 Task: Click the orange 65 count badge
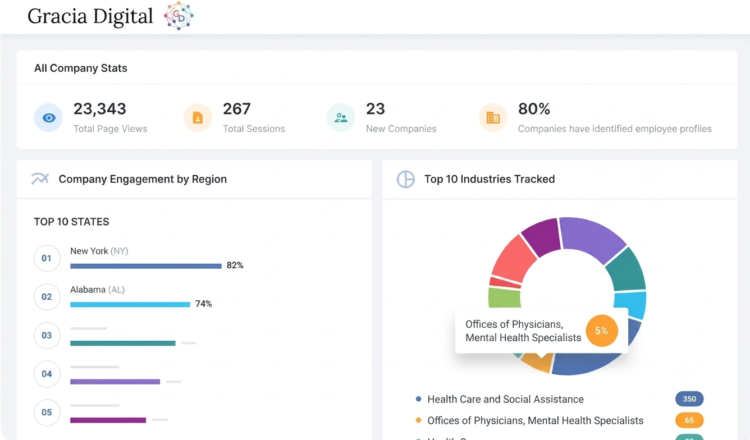[x=689, y=420]
